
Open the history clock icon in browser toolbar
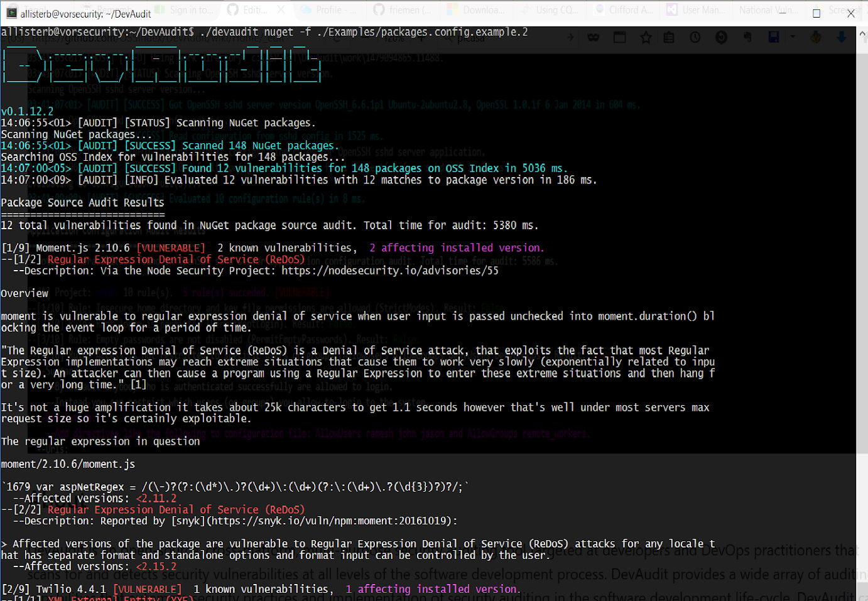[x=695, y=38]
